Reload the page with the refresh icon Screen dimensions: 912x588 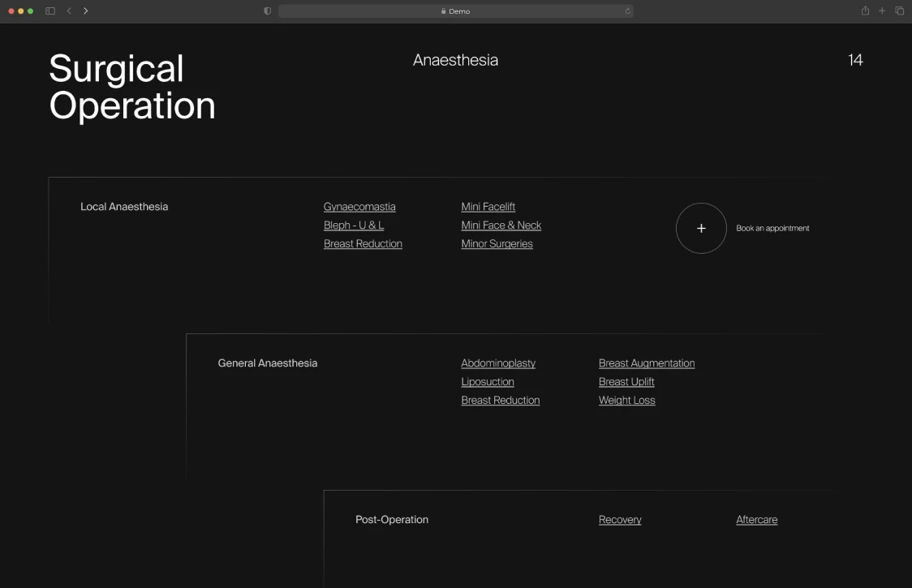point(627,11)
